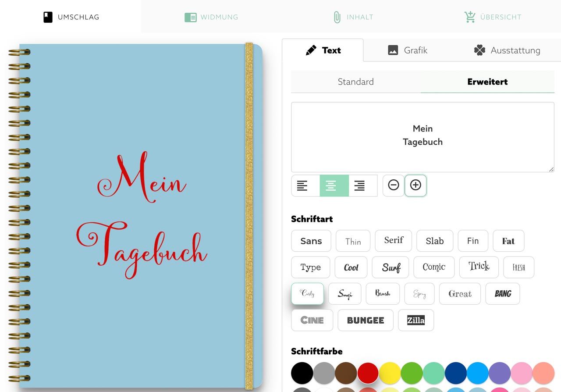Viewport: 561px width, 392px height.
Task: Switch to the Inhalt step
Action: [x=352, y=17]
